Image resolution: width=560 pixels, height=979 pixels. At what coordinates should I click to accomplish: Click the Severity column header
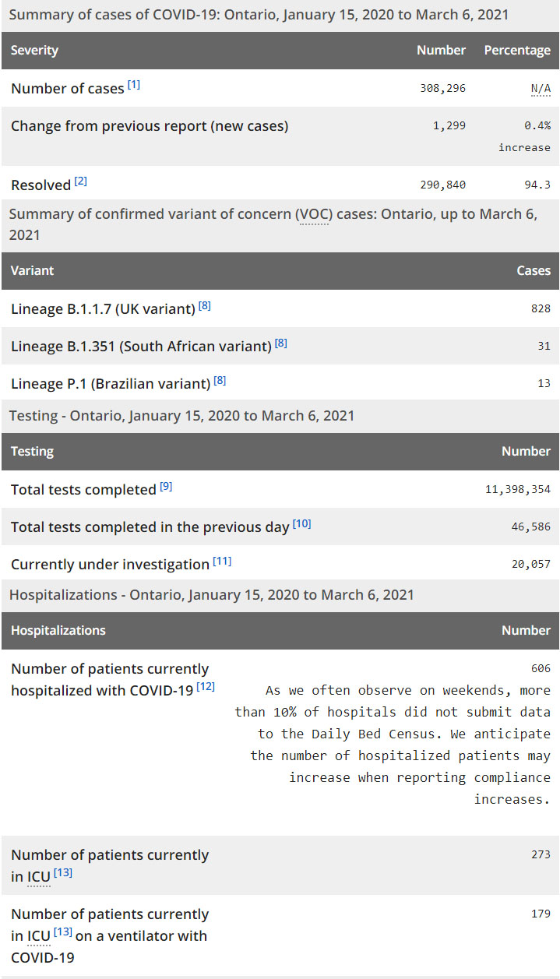[34, 51]
